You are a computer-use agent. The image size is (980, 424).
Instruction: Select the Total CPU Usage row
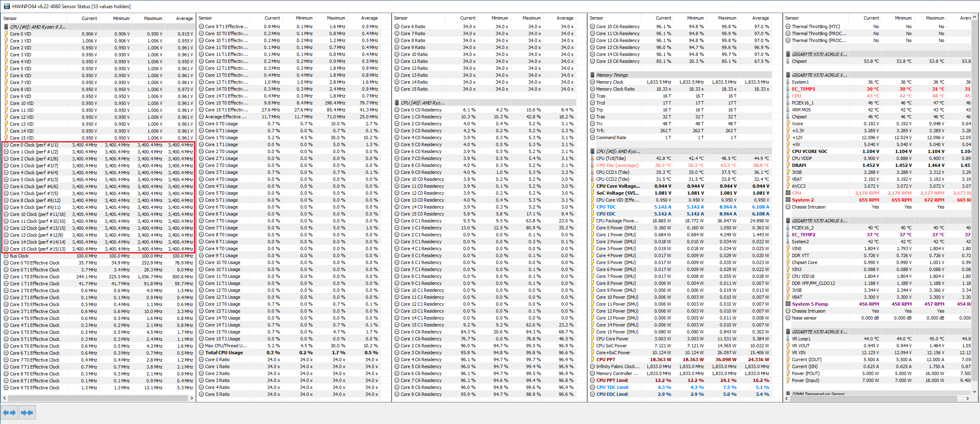pyautogui.click(x=289, y=353)
